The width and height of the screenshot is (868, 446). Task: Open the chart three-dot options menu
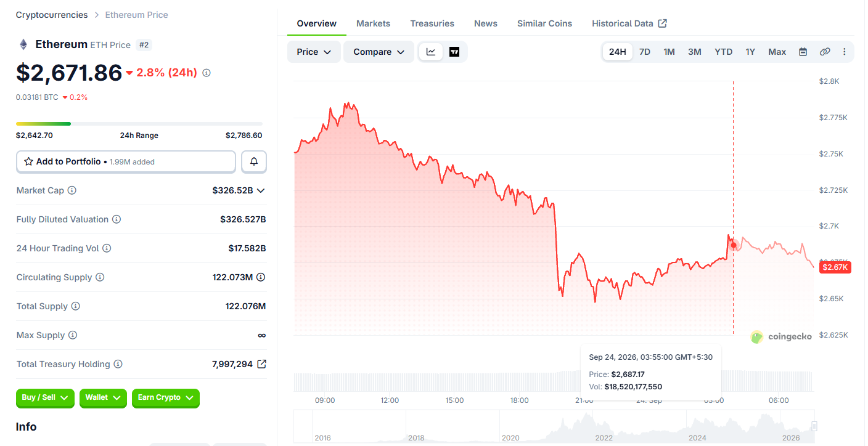click(x=845, y=52)
